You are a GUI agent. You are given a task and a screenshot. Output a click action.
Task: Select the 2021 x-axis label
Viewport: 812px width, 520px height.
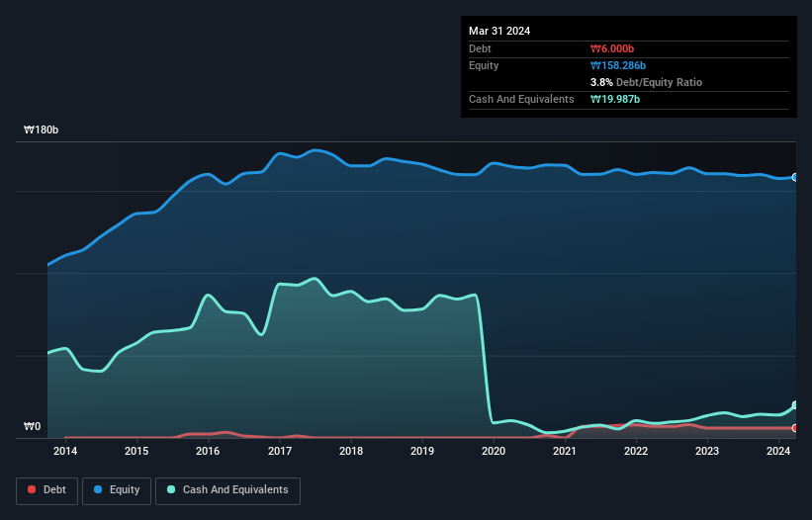565,451
